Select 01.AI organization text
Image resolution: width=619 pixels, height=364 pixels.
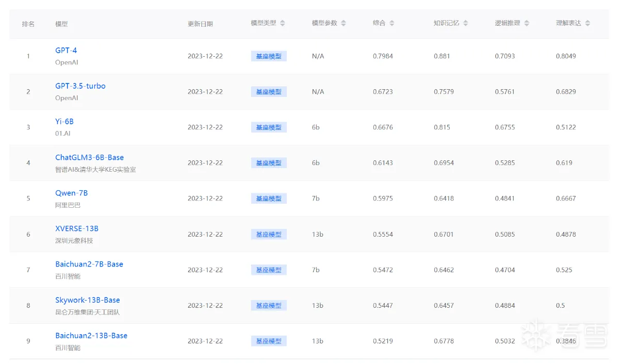[x=63, y=134]
